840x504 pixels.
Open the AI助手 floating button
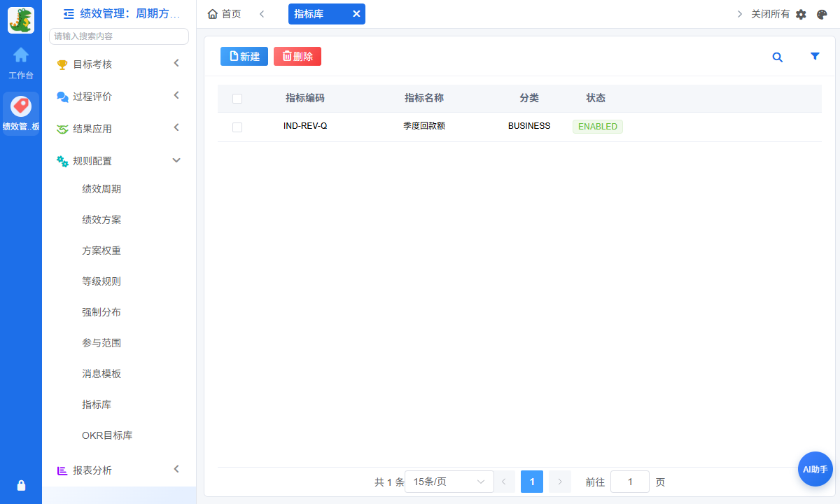815,469
